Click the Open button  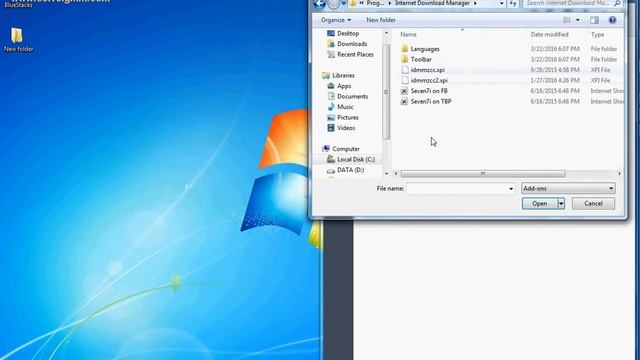click(x=540, y=203)
